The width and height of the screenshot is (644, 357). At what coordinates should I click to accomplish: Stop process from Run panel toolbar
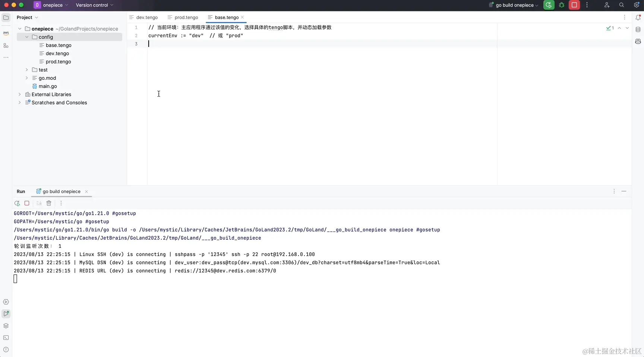(27, 203)
